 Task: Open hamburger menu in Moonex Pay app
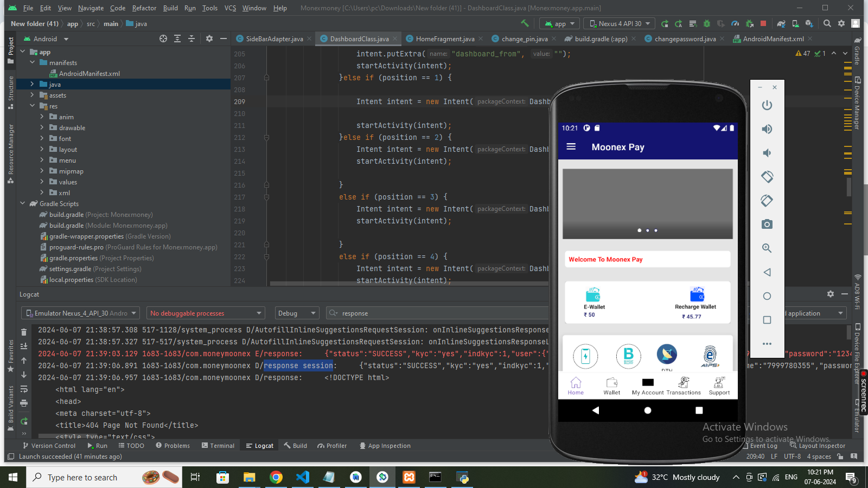pos(571,146)
